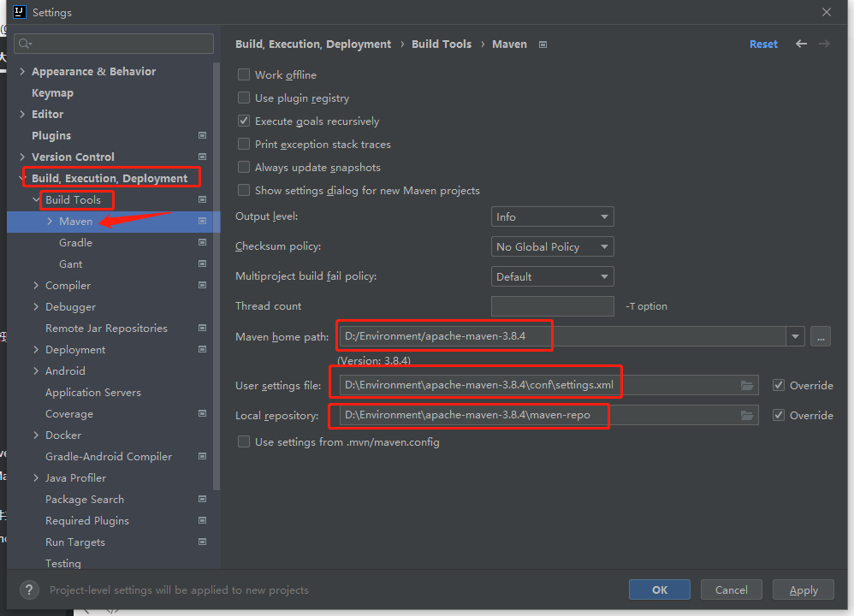This screenshot has width=854, height=616.
Task: Click Build, Execution, Deployment in breadcrumb
Action: tap(313, 44)
